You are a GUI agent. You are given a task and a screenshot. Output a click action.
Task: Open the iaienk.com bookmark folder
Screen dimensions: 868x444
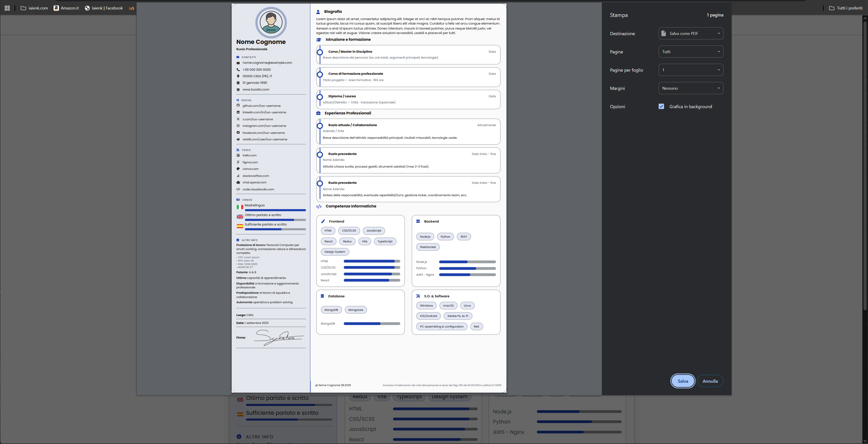(34, 8)
